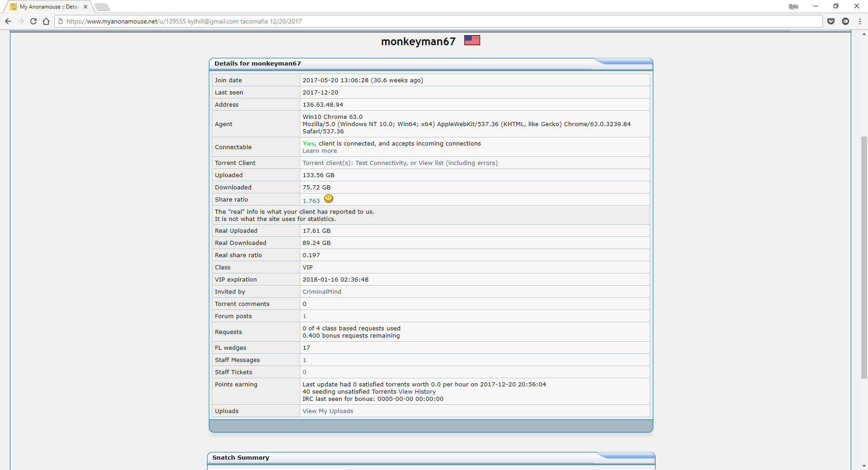Click the smiley icon beside share ratio
868x470 pixels.
click(x=329, y=199)
